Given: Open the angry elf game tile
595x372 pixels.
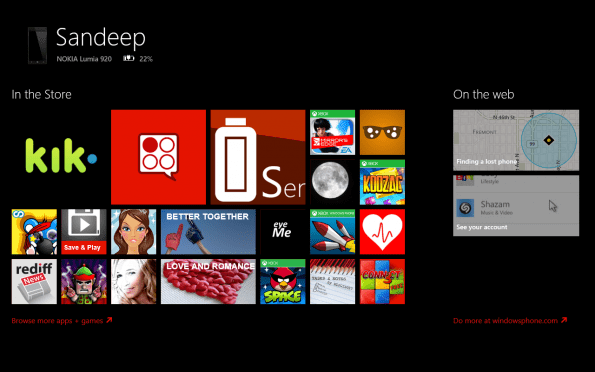Looking at the screenshot, I should click(84, 282).
